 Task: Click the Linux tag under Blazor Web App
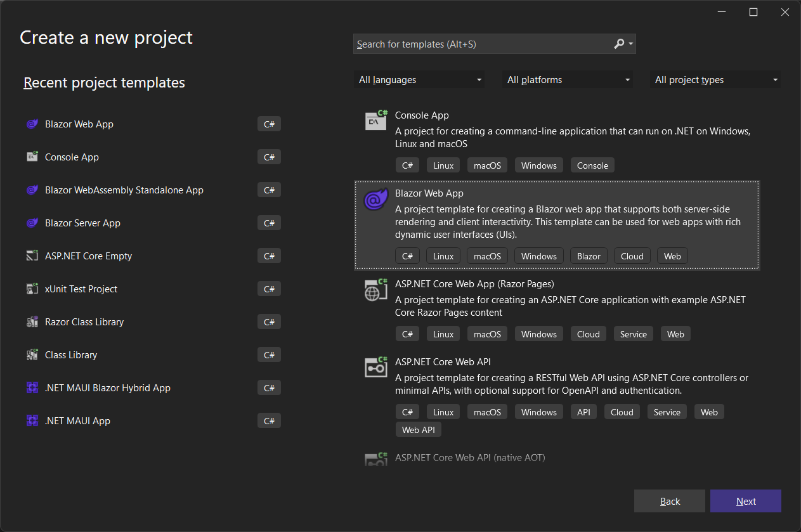click(443, 256)
